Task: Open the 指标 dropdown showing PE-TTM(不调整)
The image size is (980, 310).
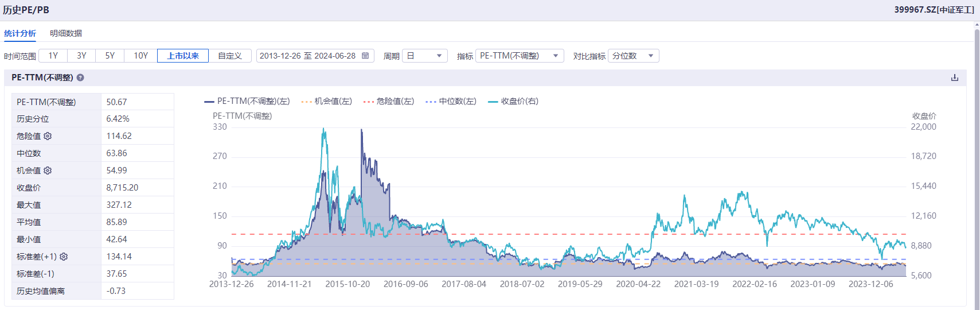Action: pos(519,56)
